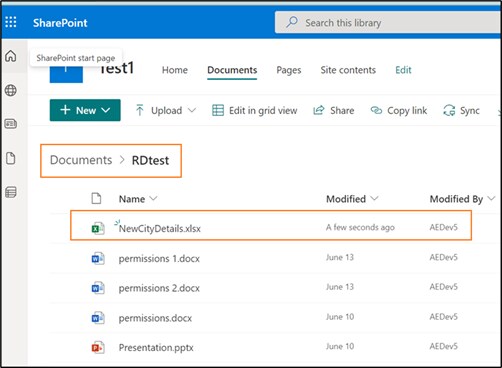The image size is (502, 368).
Task: Open the NewCityDetails.xlsx file
Action: pos(160,229)
